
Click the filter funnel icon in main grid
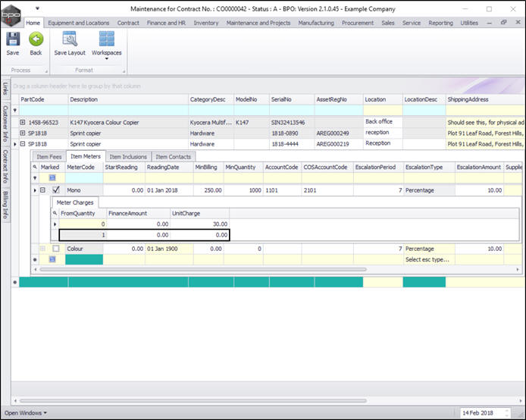click(15, 111)
